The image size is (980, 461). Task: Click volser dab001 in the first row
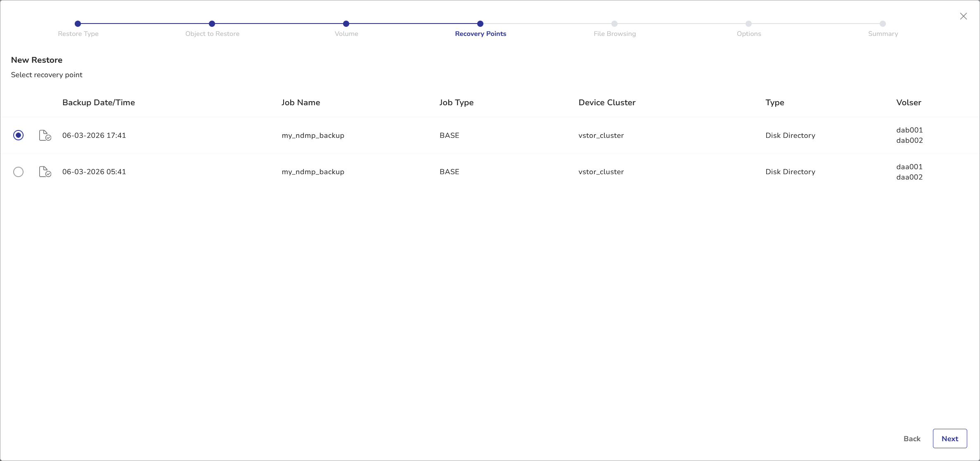click(x=909, y=130)
